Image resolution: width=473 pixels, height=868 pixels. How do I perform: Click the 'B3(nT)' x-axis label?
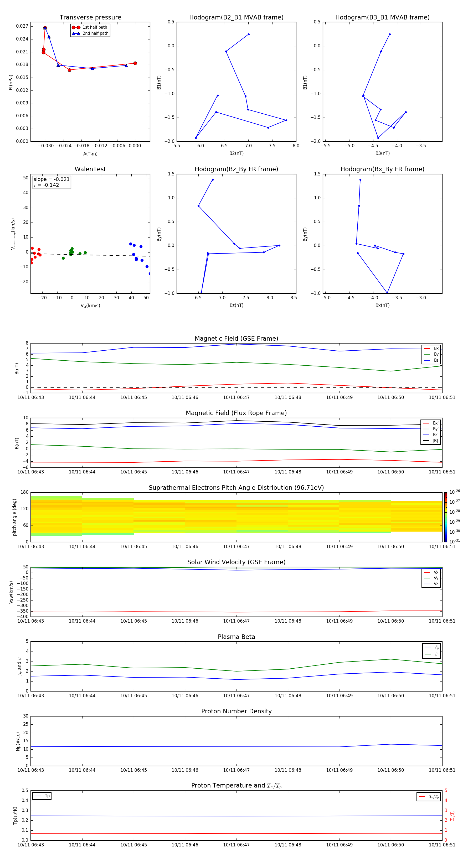coord(382,153)
